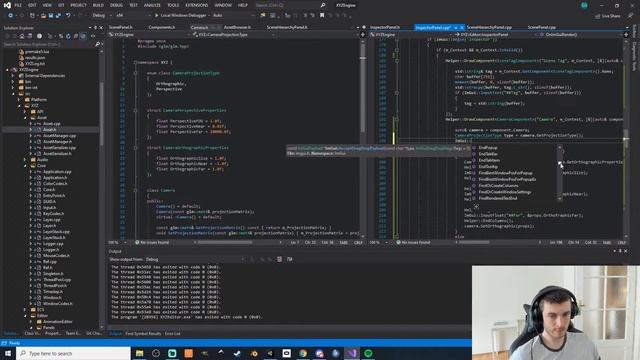Choose EndPopup from autocomplete list

tap(488, 148)
